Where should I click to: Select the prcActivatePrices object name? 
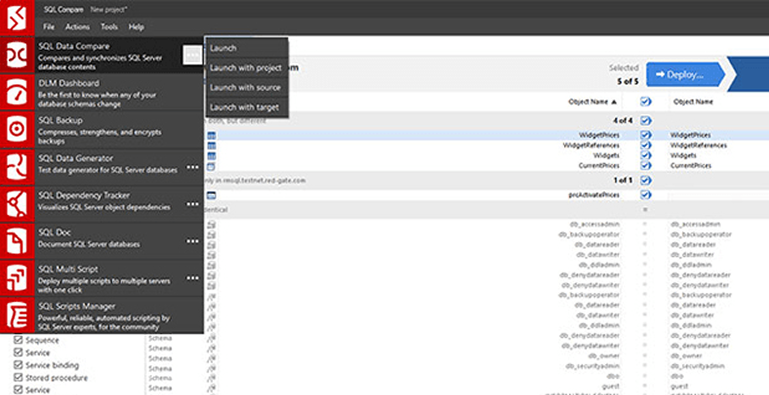coord(593,195)
